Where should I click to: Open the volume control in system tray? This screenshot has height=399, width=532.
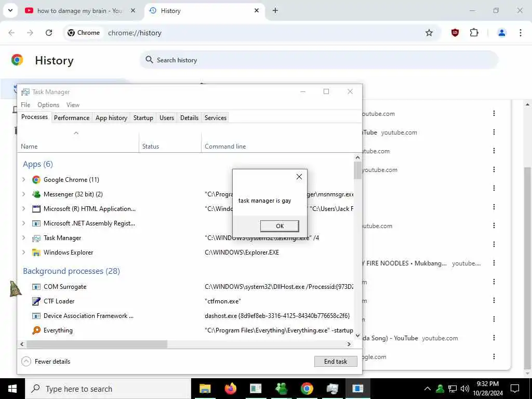click(x=465, y=389)
